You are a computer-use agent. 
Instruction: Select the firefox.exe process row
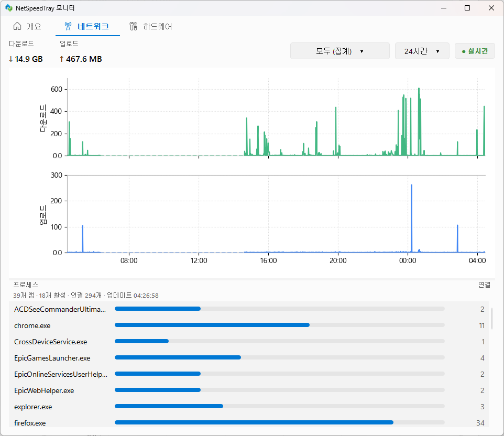[249, 422]
